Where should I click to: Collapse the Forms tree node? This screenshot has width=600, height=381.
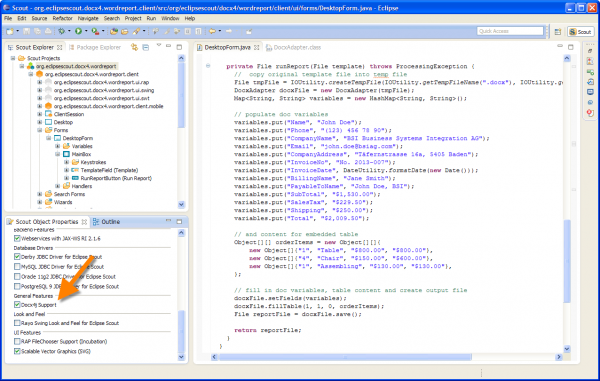click(x=39, y=130)
